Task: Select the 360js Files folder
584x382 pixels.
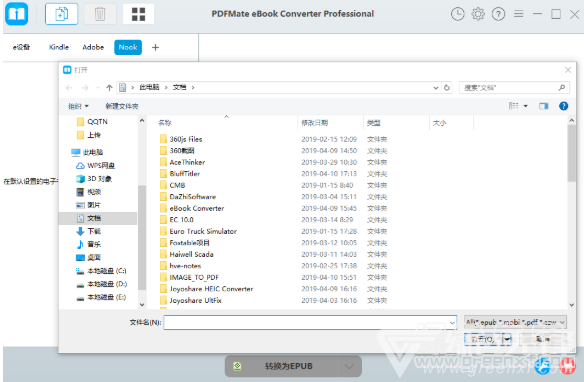Action: coord(181,139)
